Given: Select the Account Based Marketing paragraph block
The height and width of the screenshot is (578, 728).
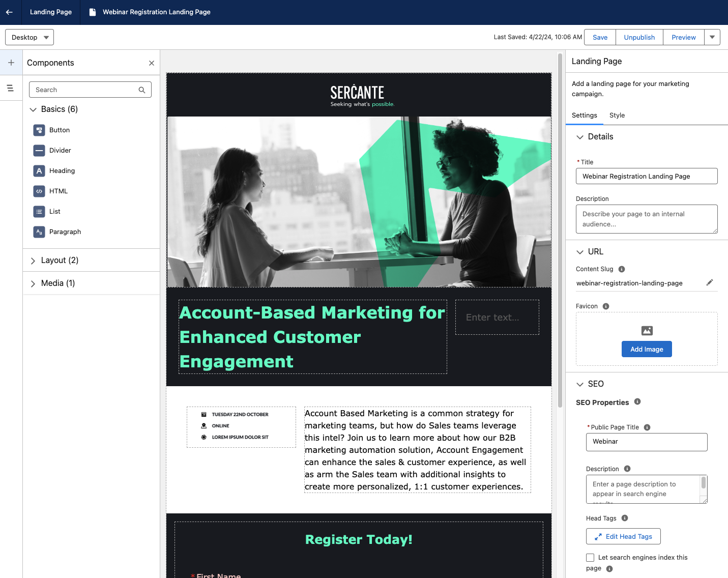Looking at the screenshot, I should tap(417, 450).
